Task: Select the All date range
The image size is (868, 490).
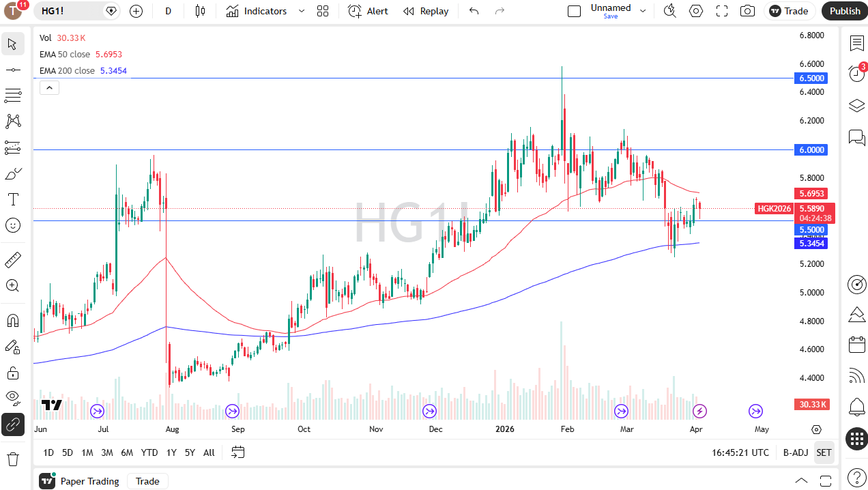Action: [x=209, y=452]
